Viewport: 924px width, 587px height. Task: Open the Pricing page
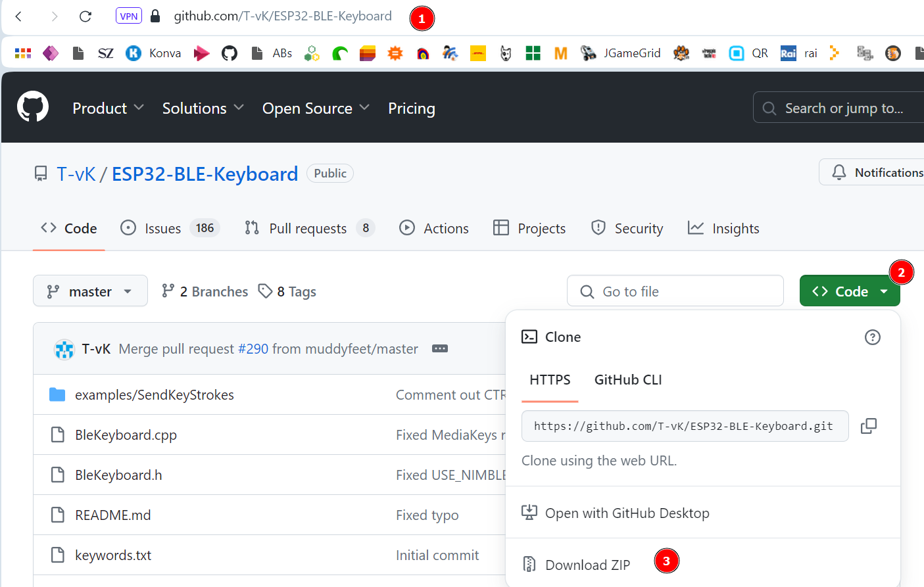412,108
